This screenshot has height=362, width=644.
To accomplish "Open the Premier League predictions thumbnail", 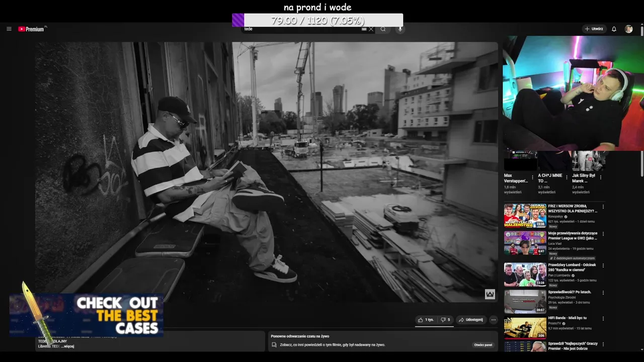I will coord(525,243).
